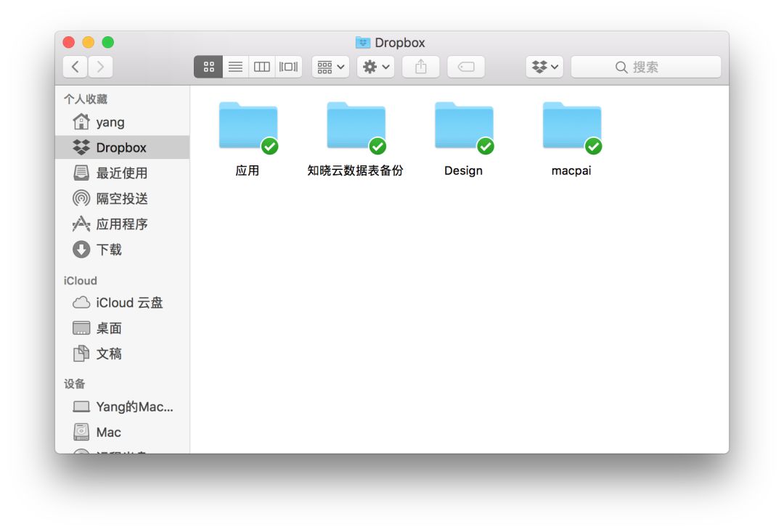Screen dimensions: 784x532
Task: Select the 应用 folder
Action: [x=248, y=128]
